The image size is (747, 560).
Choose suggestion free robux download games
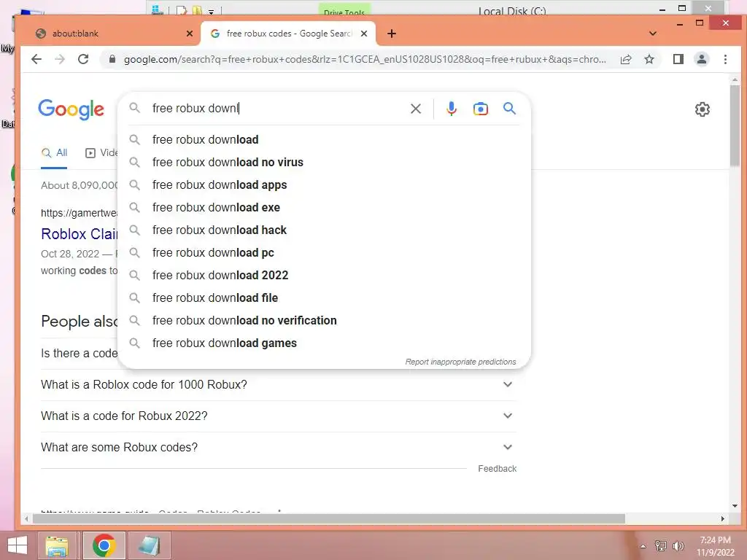(324, 343)
